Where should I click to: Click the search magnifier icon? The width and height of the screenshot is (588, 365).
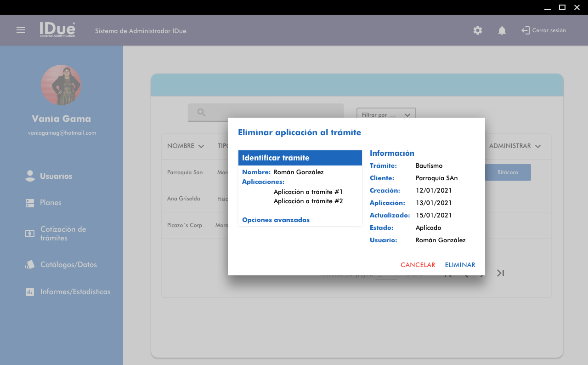(x=201, y=112)
